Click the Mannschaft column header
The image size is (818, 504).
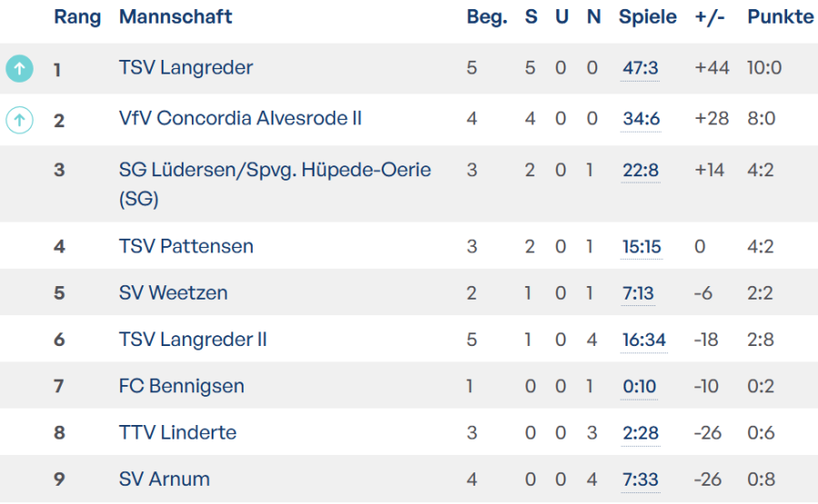point(175,17)
